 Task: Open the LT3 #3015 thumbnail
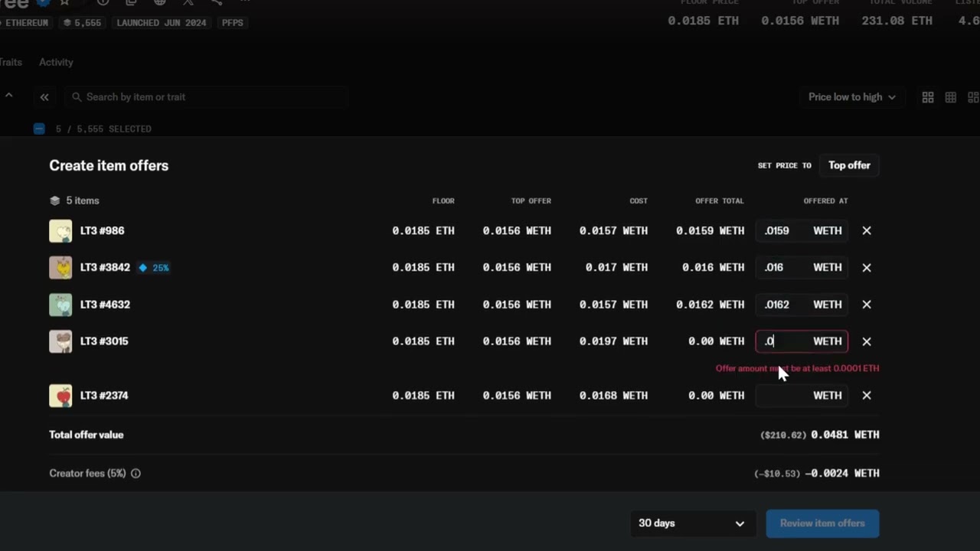pos(60,341)
